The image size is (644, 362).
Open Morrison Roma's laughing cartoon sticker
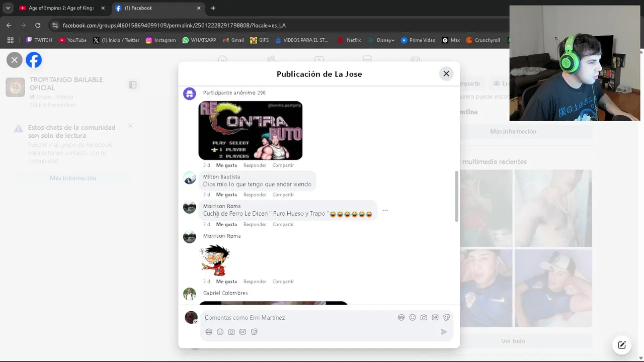(x=215, y=260)
